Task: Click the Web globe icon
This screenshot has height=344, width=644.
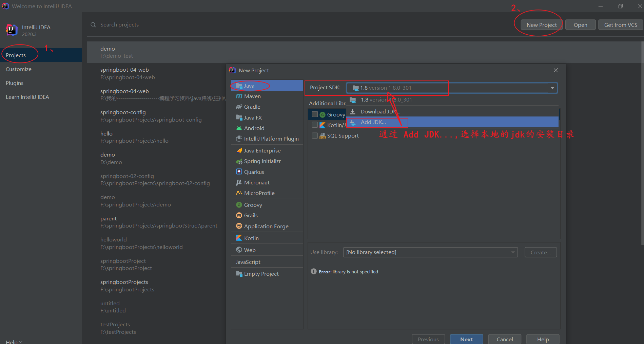Action: point(239,250)
